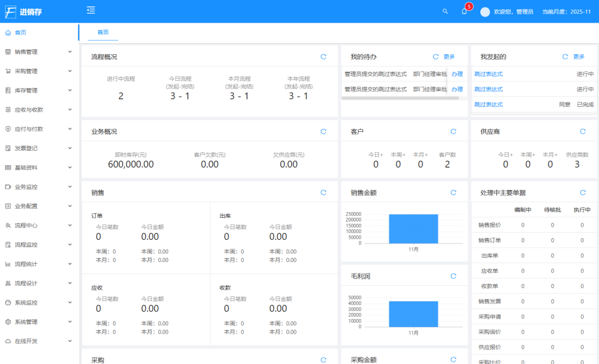
Task: Open the notification bell with 5 badge
Action: (x=464, y=11)
